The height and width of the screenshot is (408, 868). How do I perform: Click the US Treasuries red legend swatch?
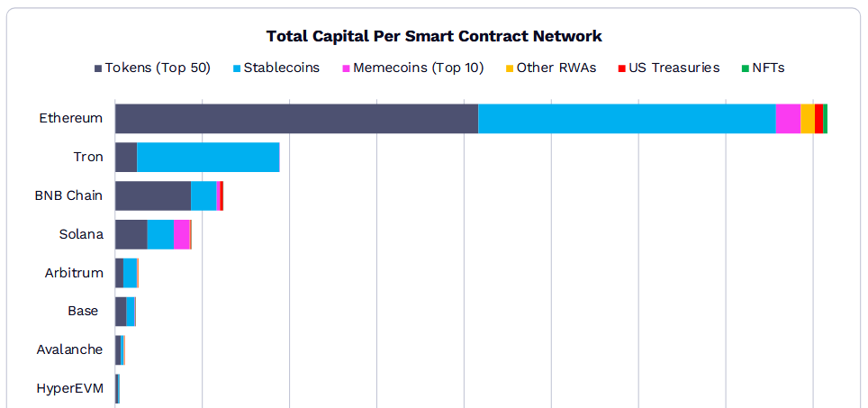622,68
